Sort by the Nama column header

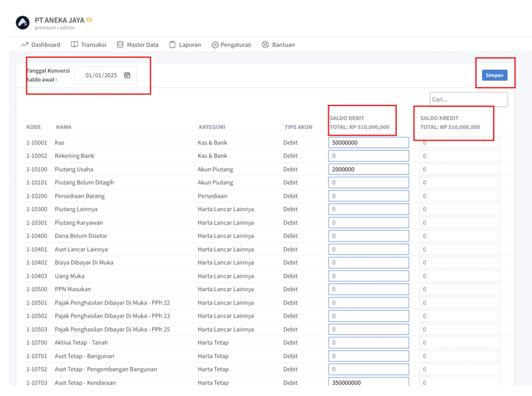click(64, 127)
